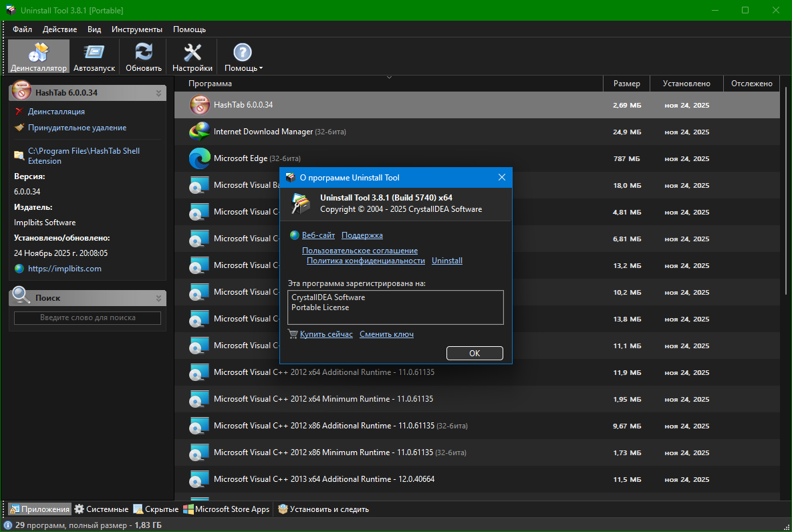Click the Обновить refresh icon
This screenshot has width=792, height=532.
[x=144, y=53]
